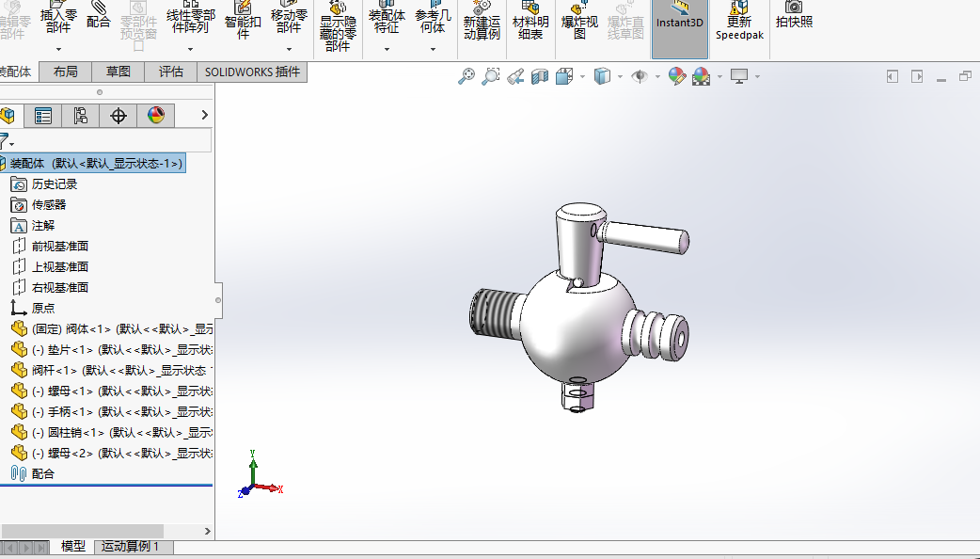Select Mates (配合) folder in tree
Viewport: 980px width, 559px height.
click(33, 474)
